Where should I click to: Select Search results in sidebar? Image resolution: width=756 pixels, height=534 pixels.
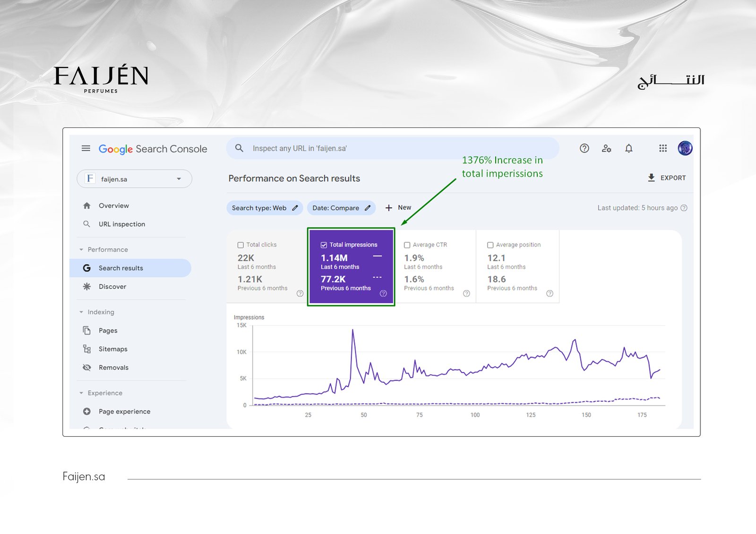pos(130,268)
